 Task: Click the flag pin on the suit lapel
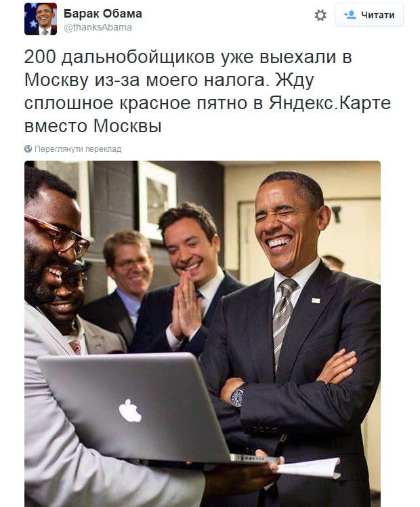pos(316,300)
